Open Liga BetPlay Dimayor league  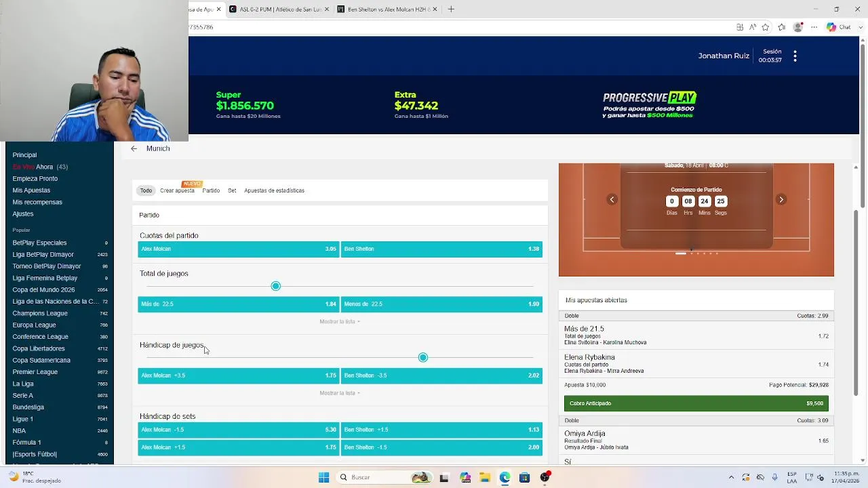tap(60, 255)
